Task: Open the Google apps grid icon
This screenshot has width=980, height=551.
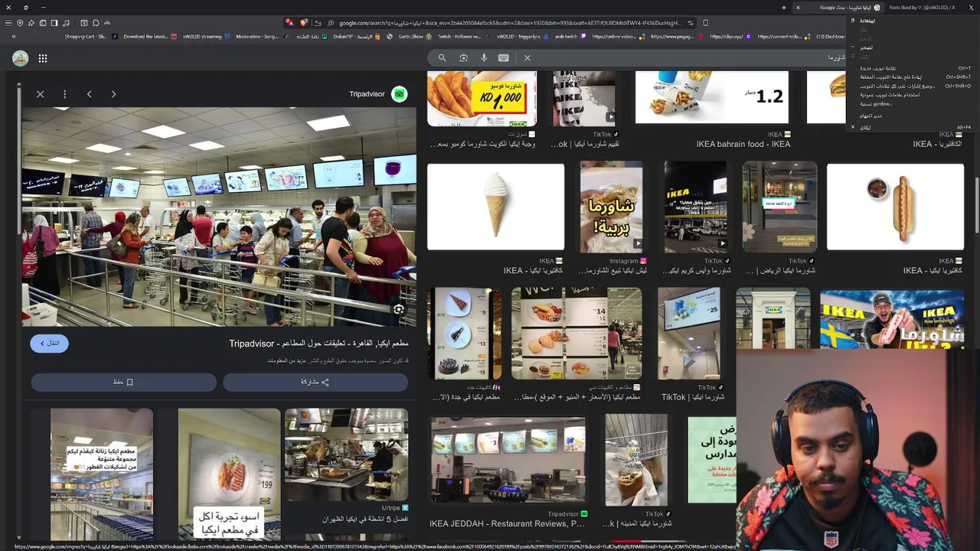Action: click(x=43, y=58)
